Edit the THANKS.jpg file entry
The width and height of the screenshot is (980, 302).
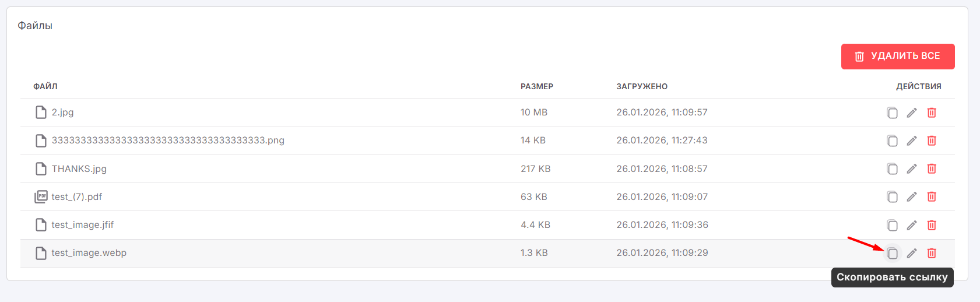pyautogui.click(x=912, y=168)
